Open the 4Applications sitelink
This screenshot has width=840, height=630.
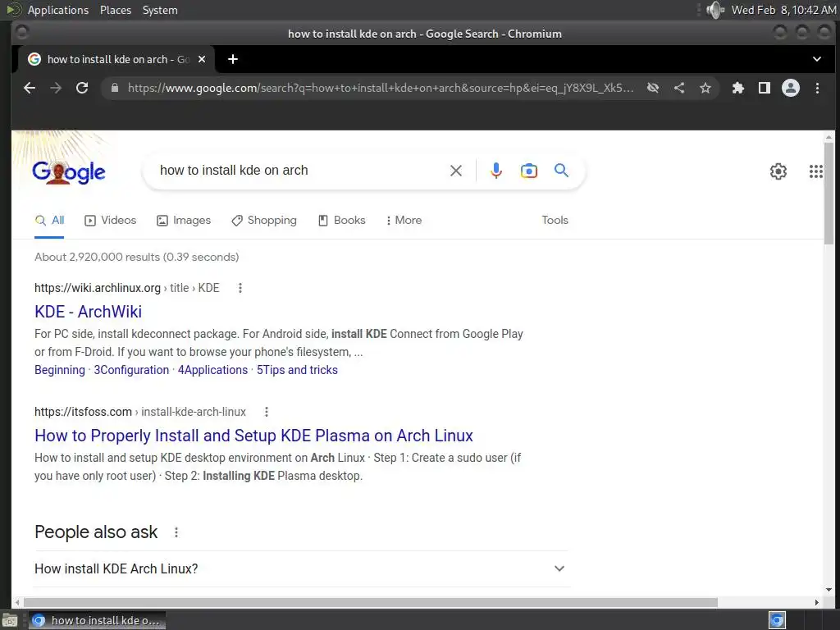click(212, 370)
